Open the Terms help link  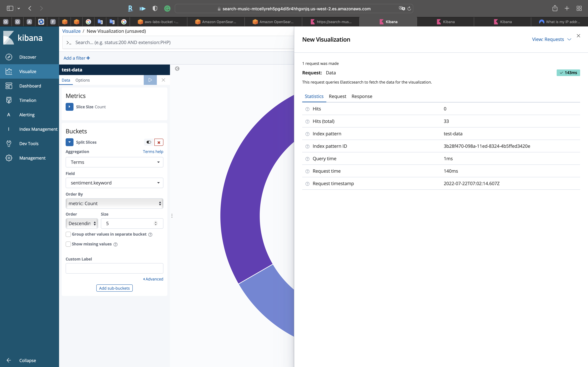[153, 151]
